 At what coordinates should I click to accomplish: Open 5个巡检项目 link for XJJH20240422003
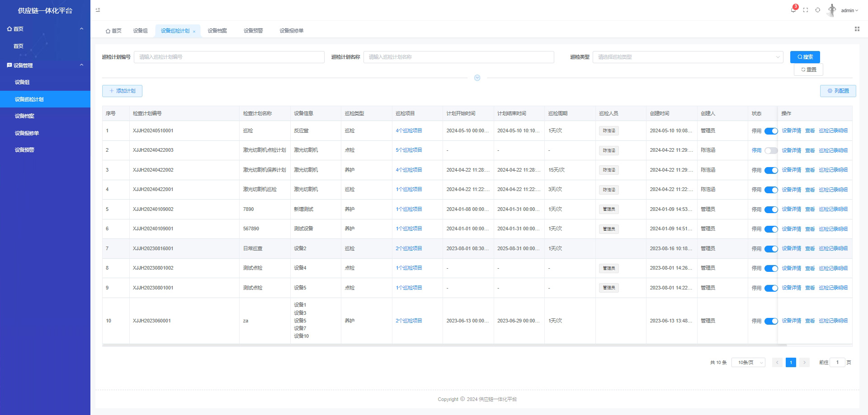pos(409,150)
